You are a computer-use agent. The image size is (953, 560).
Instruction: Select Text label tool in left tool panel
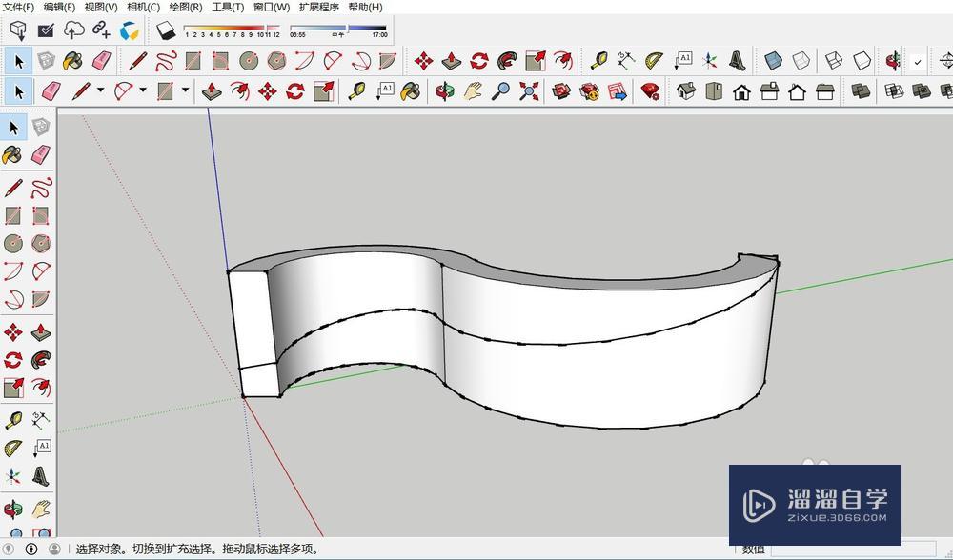tap(41, 448)
